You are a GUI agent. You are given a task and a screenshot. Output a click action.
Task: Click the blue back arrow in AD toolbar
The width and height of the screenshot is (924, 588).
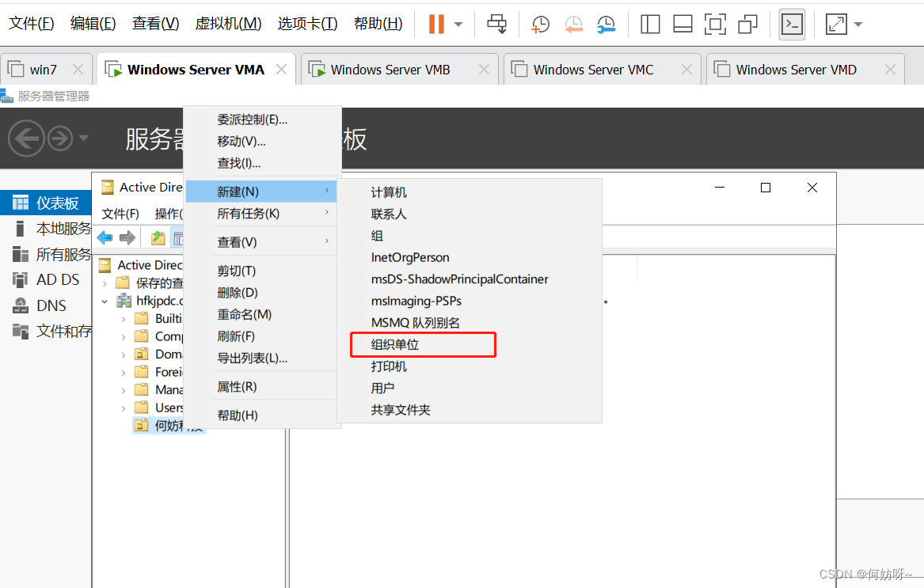point(105,238)
